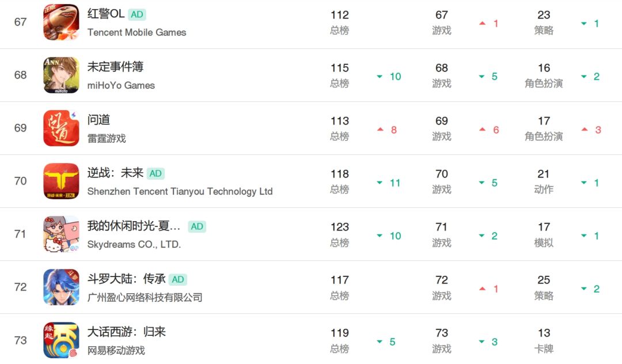
Task: Click the 大话西游：归来 app icon
Action: [x=61, y=340]
